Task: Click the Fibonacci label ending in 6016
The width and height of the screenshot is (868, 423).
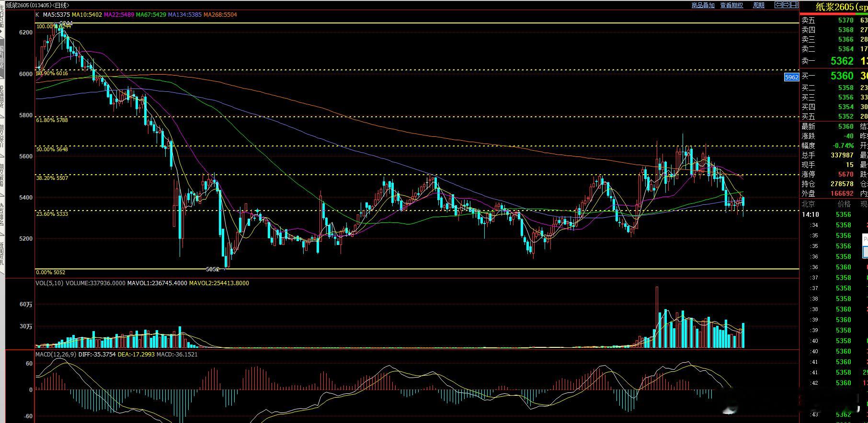Action: click(52, 73)
